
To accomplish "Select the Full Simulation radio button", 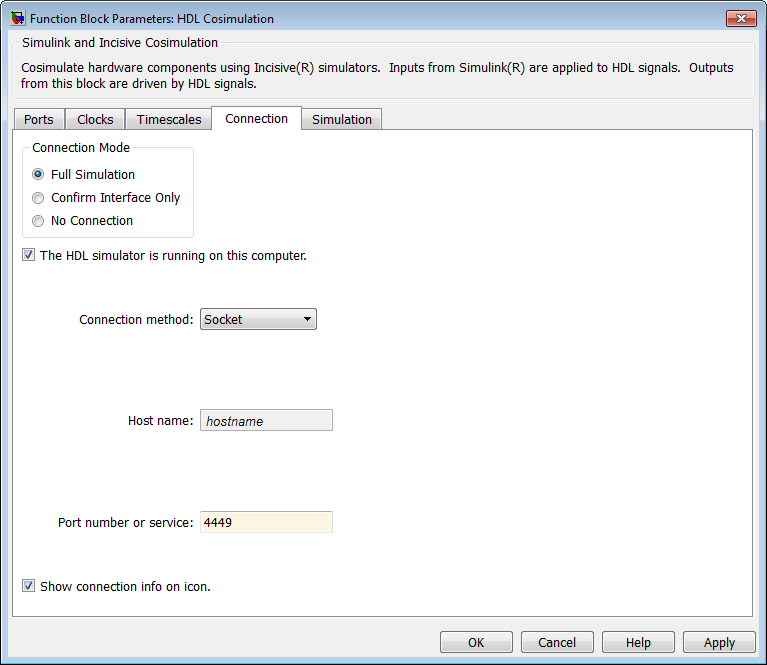I will [x=39, y=174].
